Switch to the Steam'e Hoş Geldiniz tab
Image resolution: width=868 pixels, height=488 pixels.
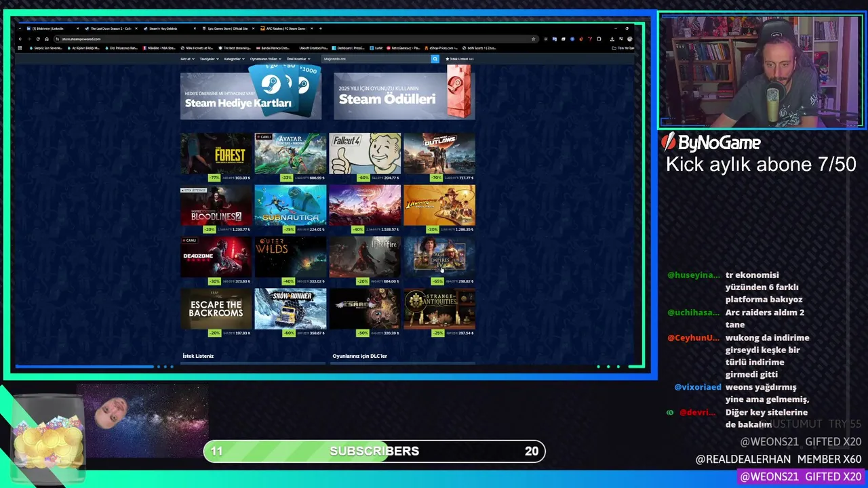coord(169,28)
